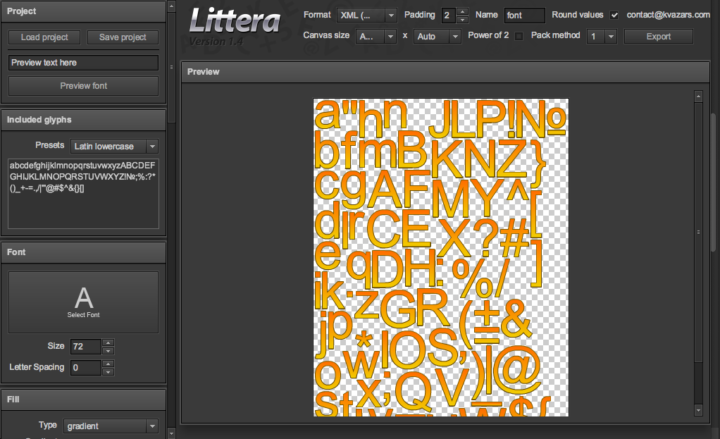Enable the Power of 2 checkbox

[x=518, y=36]
